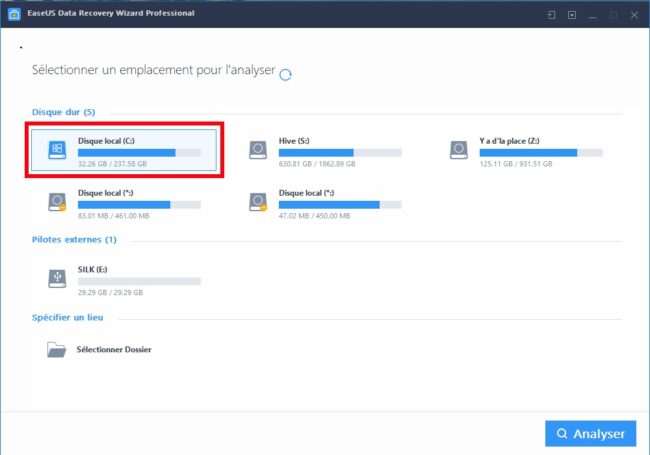This screenshot has height=455, width=650.
Task: Click the Disque local (C:) usage bar
Action: point(139,153)
